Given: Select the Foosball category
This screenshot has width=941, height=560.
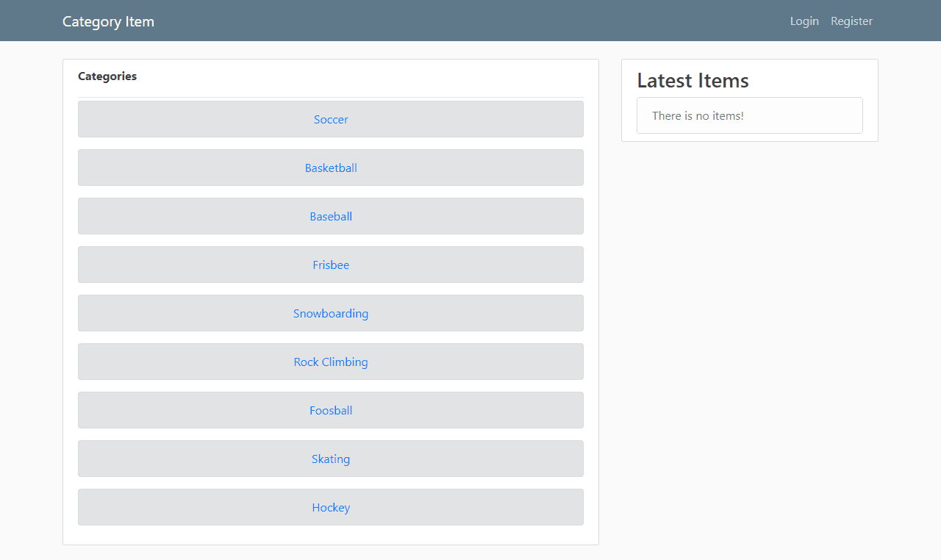Looking at the screenshot, I should (x=331, y=410).
